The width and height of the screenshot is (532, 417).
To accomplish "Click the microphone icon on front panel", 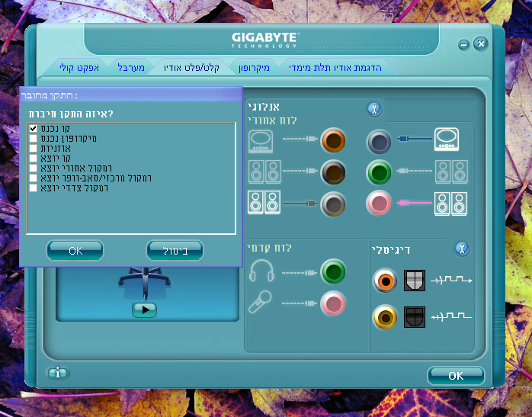I will 260,302.
